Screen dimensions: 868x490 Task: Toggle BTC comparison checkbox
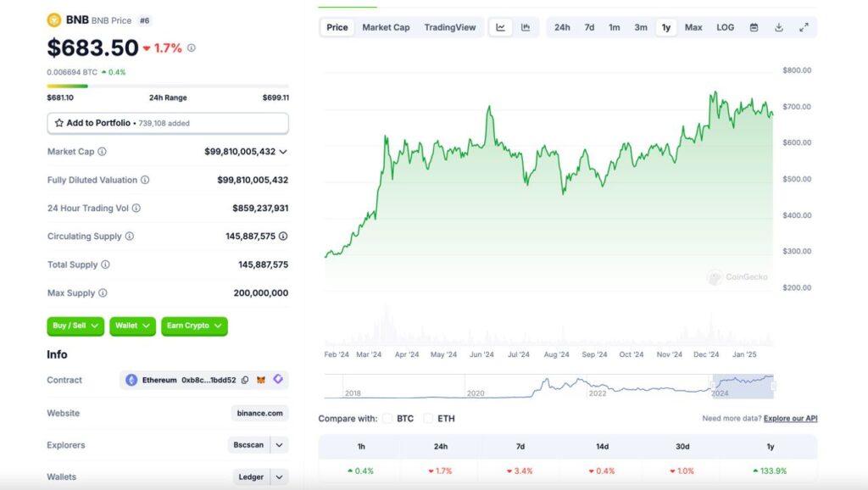[387, 419]
